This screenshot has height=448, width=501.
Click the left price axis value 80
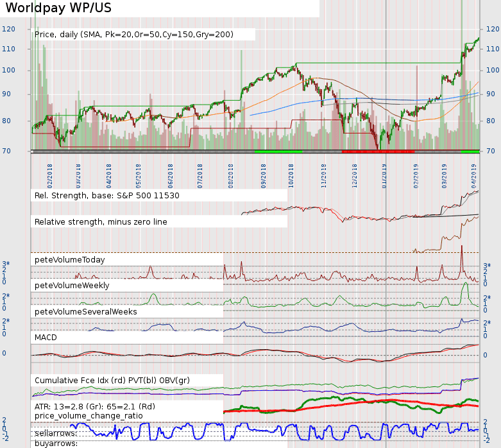coord(6,121)
